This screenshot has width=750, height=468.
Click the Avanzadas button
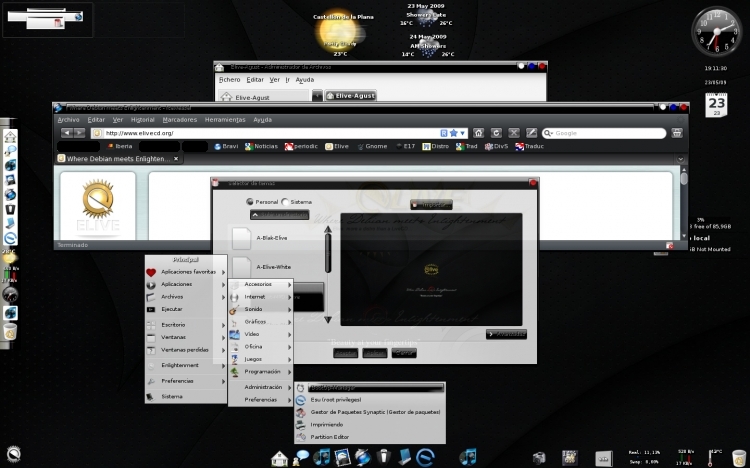pos(507,334)
